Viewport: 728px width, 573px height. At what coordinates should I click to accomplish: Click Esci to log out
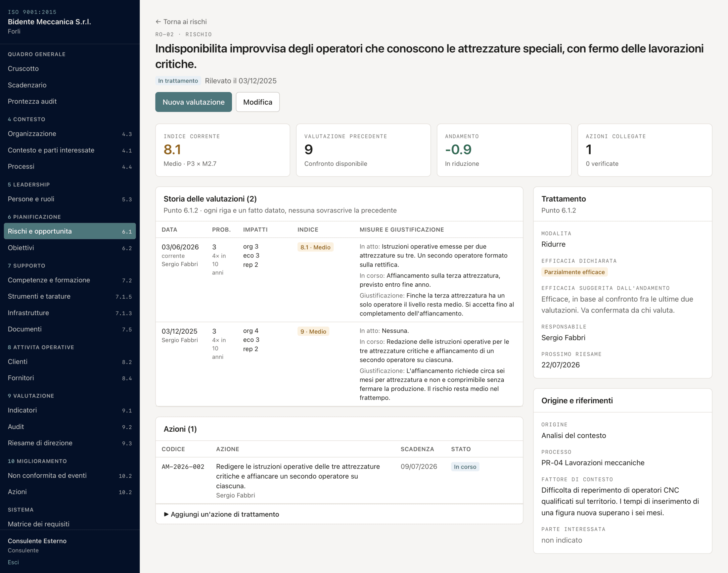click(x=14, y=562)
